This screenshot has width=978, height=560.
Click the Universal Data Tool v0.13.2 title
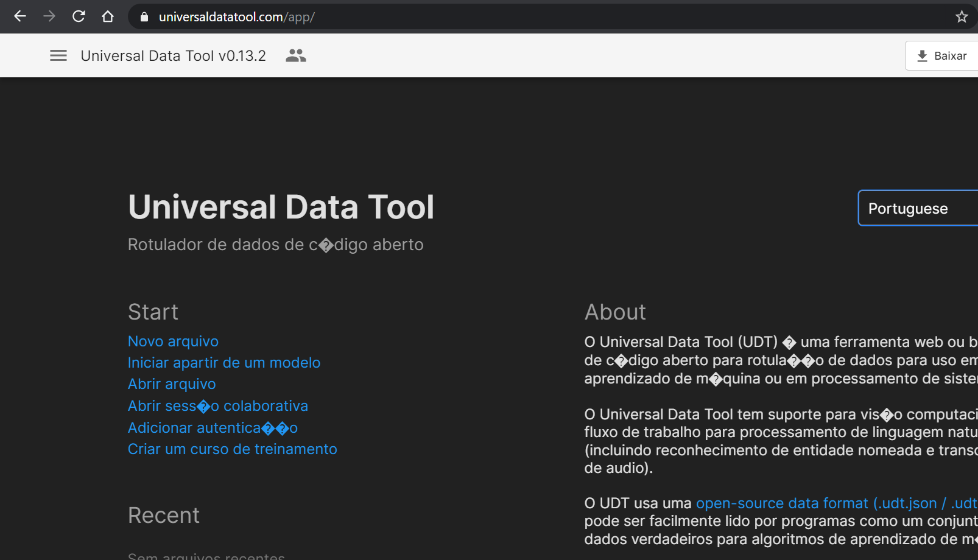coord(173,55)
